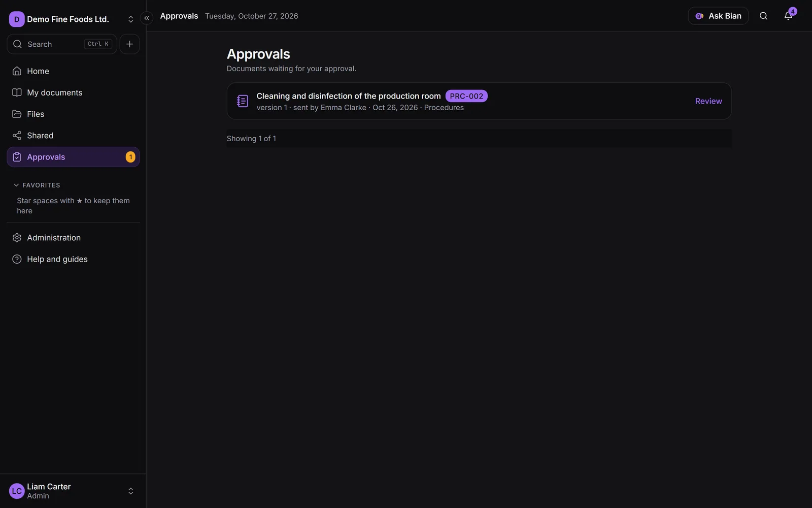
Task: Click the Help question mark icon
Action: tap(17, 259)
